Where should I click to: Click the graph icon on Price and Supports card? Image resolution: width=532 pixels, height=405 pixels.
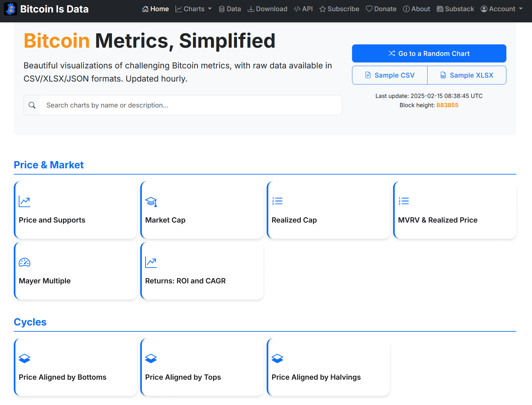25,202
